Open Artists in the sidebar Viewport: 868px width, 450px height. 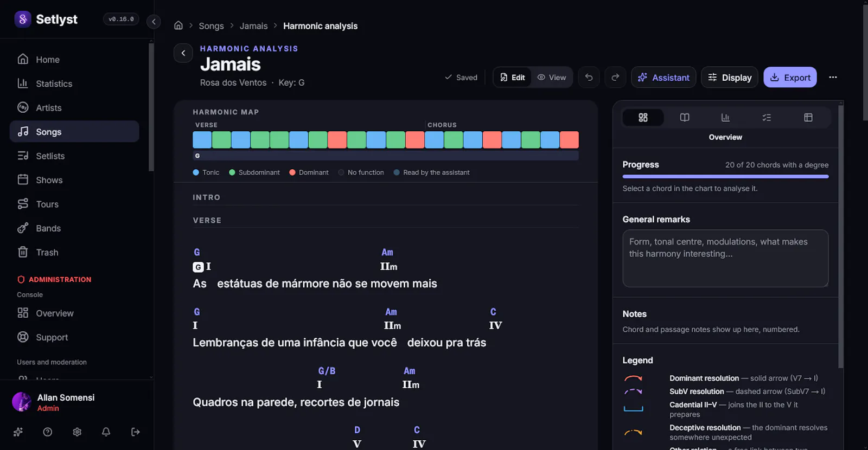[x=74, y=108]
